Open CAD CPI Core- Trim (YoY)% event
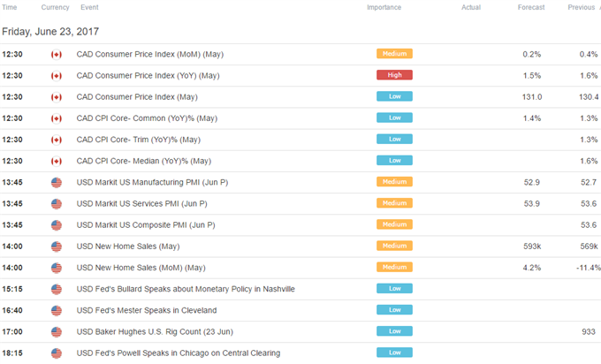The image size is (601, 364). (139, 140)
